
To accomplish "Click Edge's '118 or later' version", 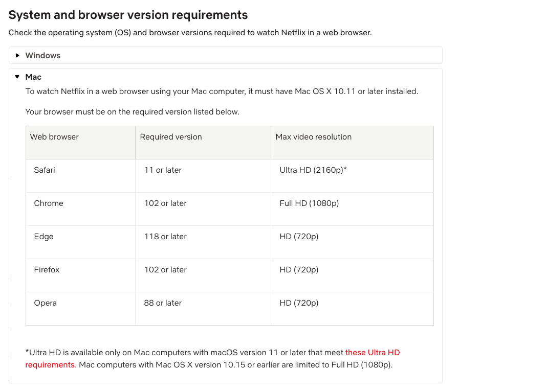I will [x=165, y=237].
